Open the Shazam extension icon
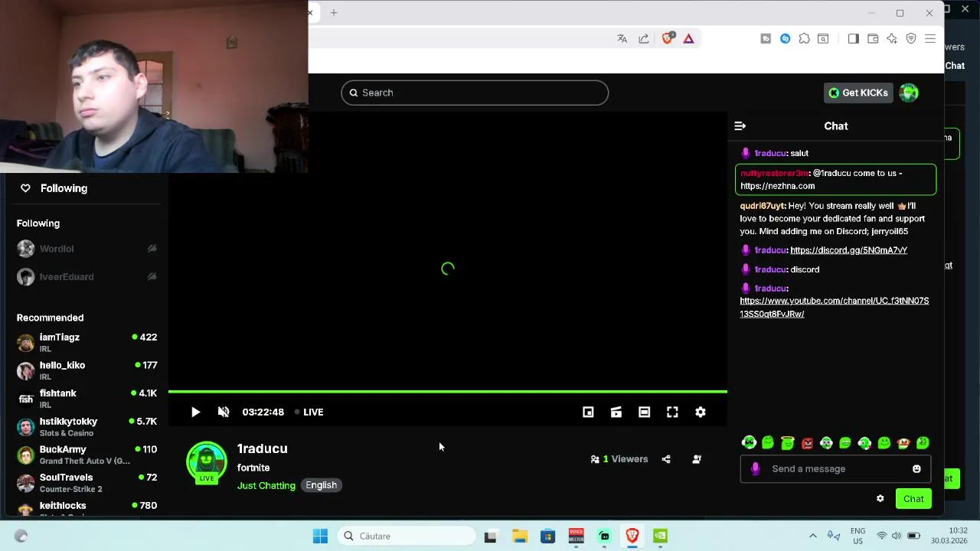 [786, 38]
